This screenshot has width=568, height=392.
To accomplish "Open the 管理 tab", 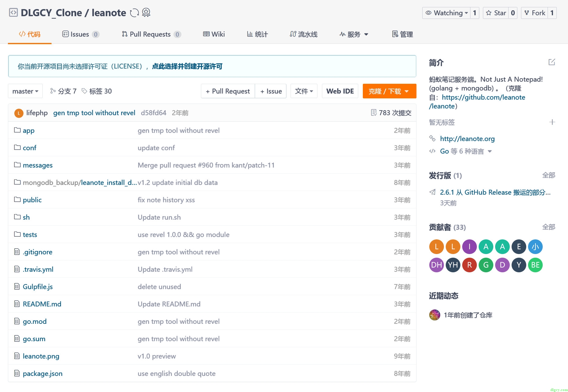I will click(402, 34).
